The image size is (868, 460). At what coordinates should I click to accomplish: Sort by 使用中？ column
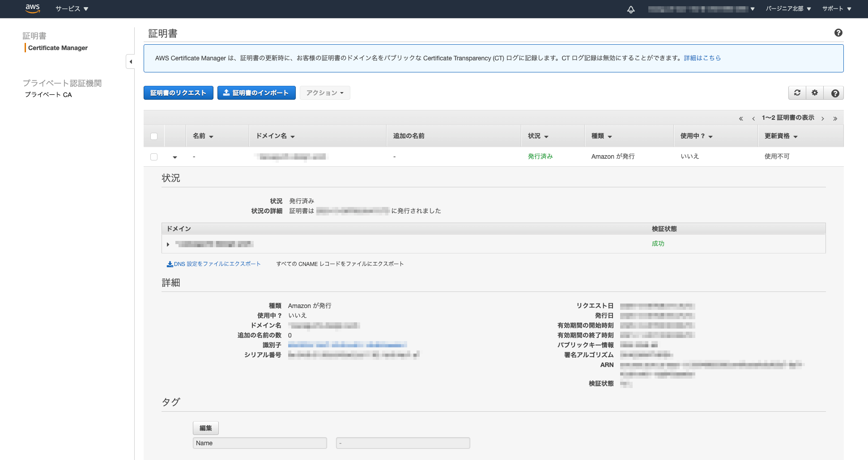tap(697, 136)
